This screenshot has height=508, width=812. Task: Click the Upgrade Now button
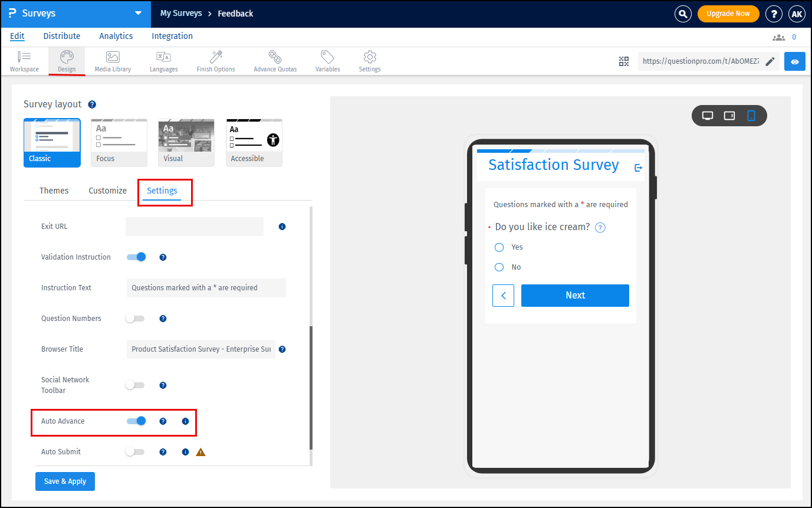tap(728, 14)
